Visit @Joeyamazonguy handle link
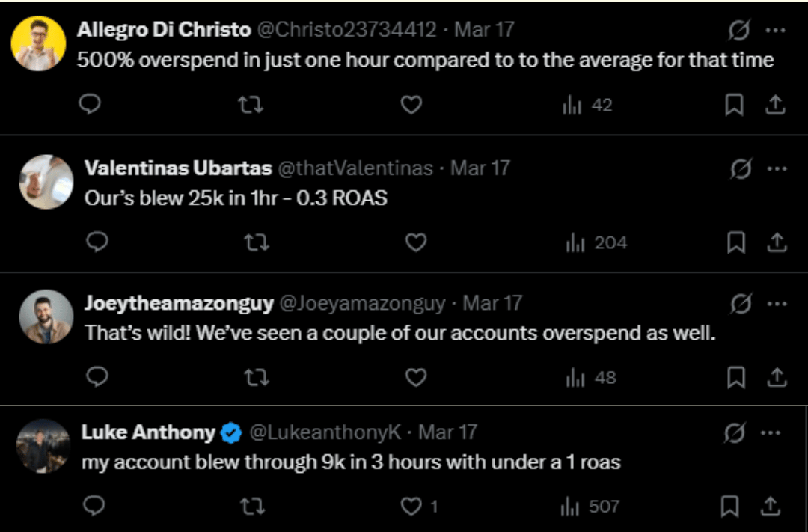 [x=362, y=304]
